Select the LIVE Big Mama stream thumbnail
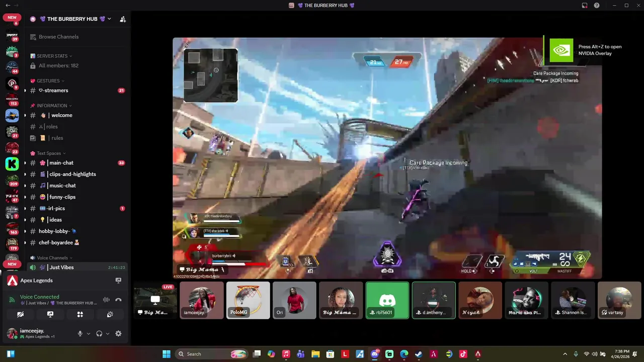 tap(155, 300)
